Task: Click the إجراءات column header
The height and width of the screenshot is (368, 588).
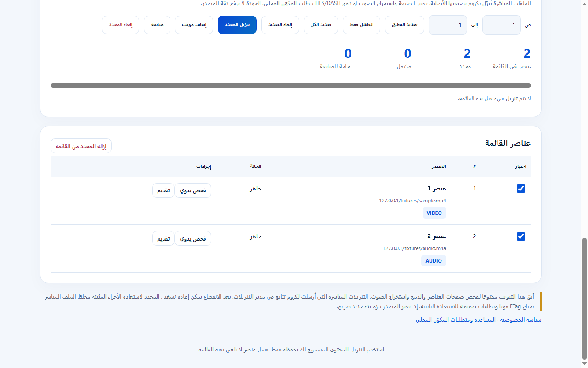Action: pyautogui.click(x=204, y=167)
